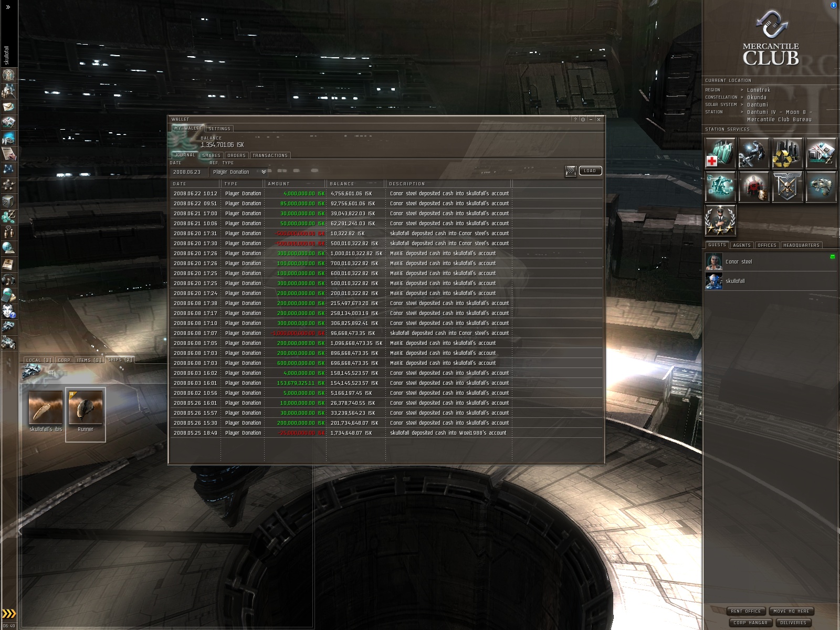Open the Offices tab
The width and height of the screenshot is (840, 630).
(x=767, y=245)
